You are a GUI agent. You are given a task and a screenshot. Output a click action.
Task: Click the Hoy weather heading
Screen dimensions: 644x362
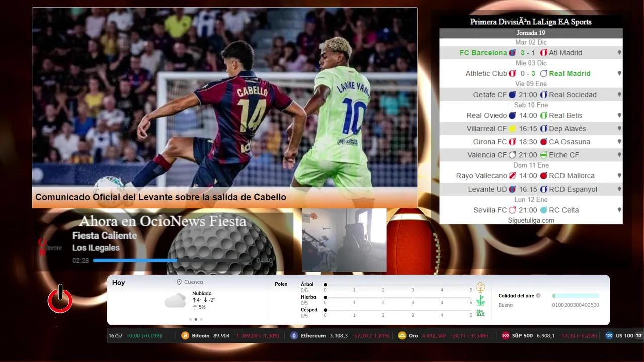click(118, 283)
